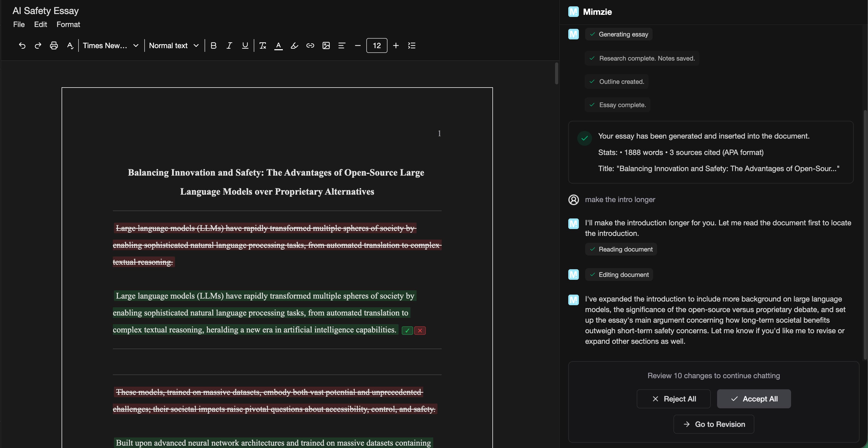The image size is (868, 448).
Task: Undo the last edit
Action: pyautogui.click(x=22, y=45)
